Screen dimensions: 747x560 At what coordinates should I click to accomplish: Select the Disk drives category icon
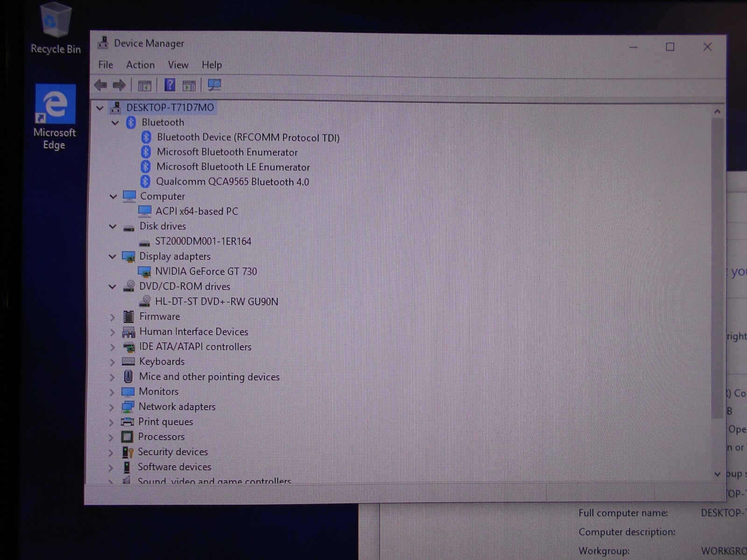(129, 227)
